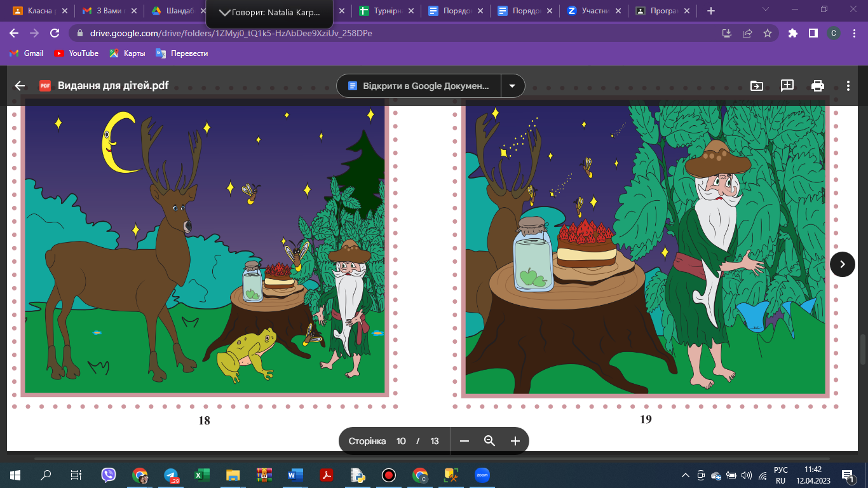This screenshot has height=488, width=868.
Task: Click the page number field showing 10
Action: click(401, 441)
